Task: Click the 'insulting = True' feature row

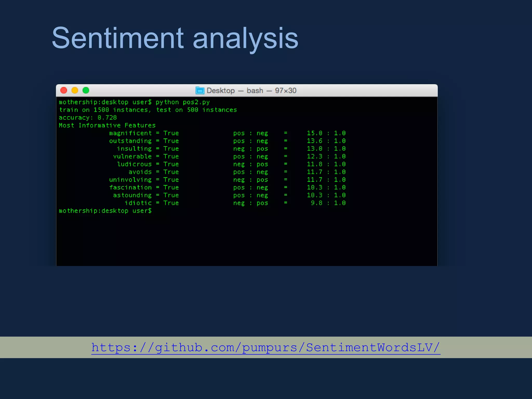Action: point(148,149)
